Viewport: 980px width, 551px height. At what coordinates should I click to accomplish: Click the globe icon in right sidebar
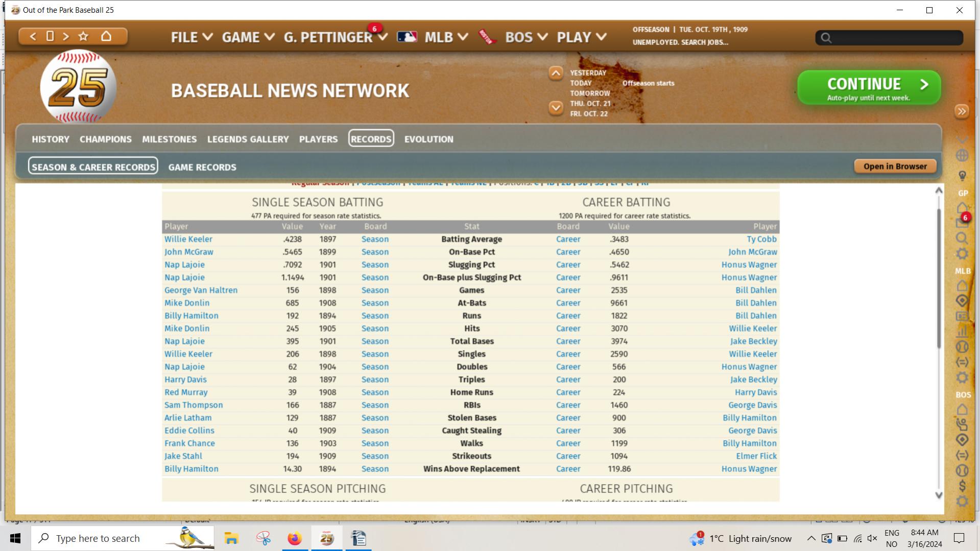(962, 155)
